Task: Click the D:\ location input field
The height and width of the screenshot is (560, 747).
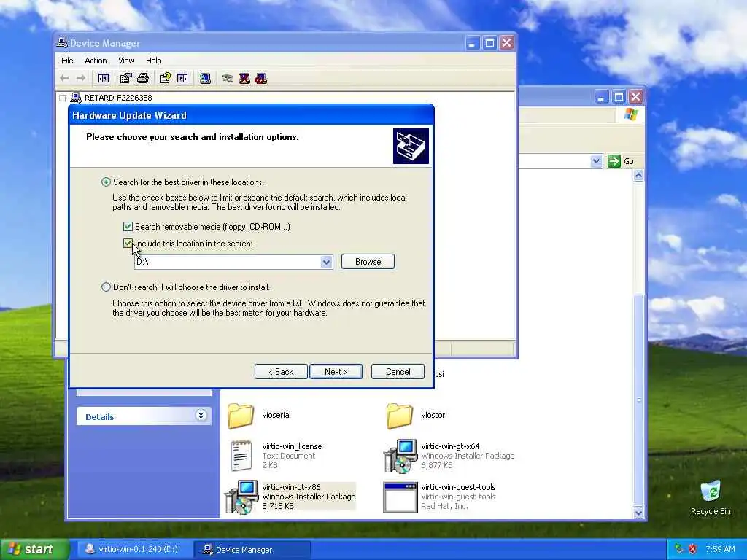Action: coord(228,262)
